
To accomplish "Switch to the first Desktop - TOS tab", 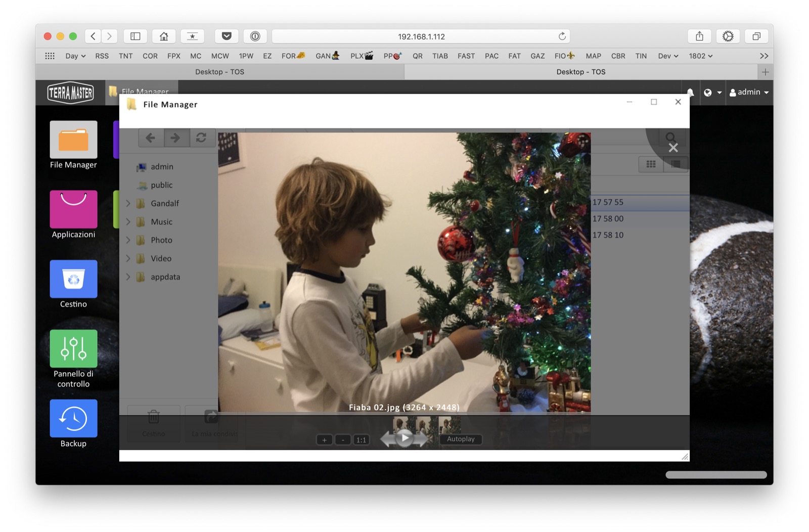I will point(220,72).
